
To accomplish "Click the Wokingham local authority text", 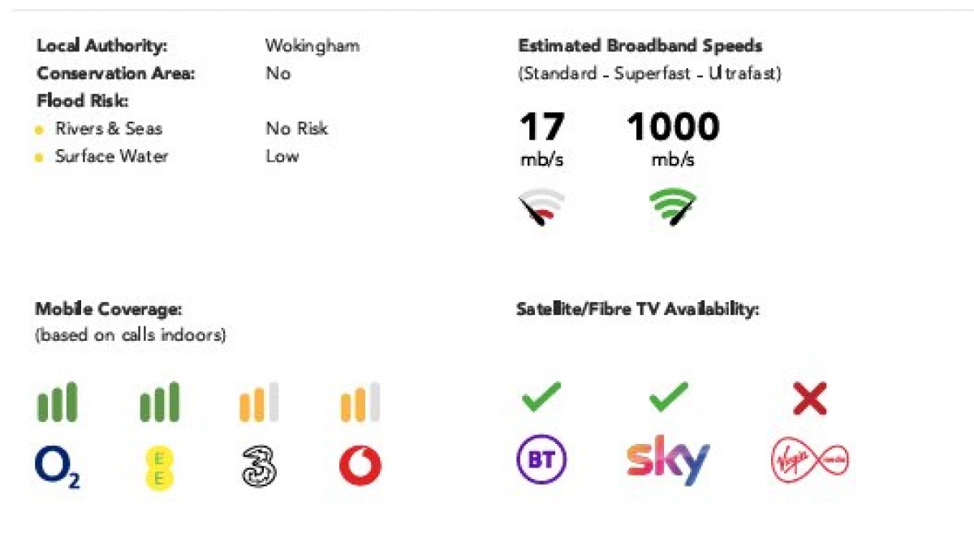I will [312, 45].
